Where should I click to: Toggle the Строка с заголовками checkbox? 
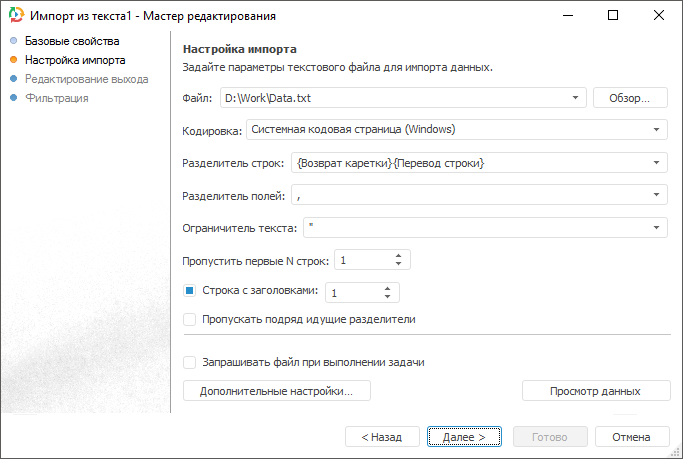pos(190,291)
